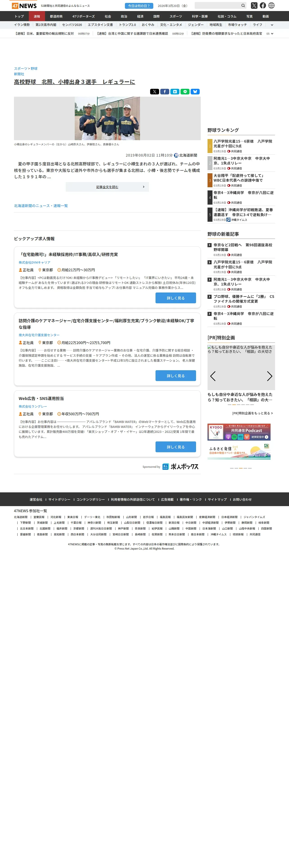This screenshot has height=868, width=289.
Task: Click the 記事全文を読む button
Action: tap(107, 187)
